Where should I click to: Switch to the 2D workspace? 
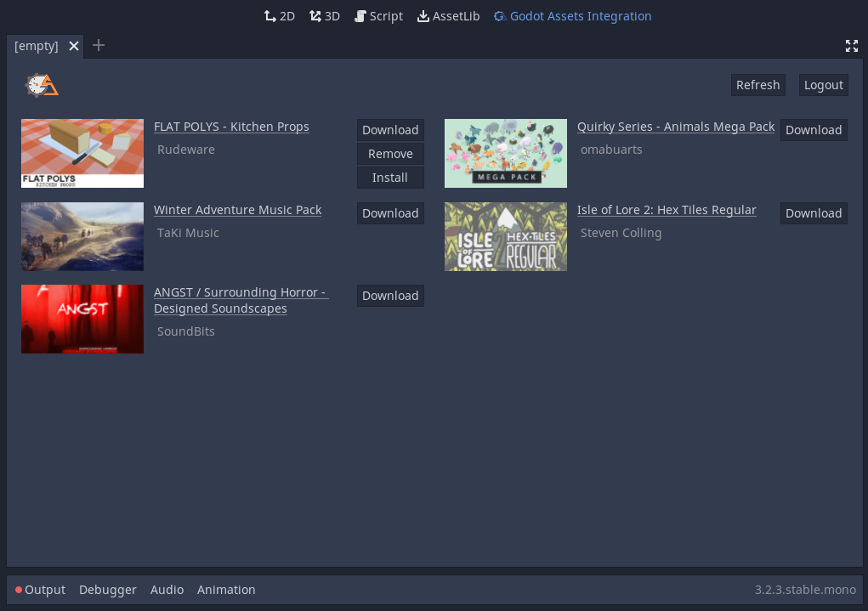[280, 16]
